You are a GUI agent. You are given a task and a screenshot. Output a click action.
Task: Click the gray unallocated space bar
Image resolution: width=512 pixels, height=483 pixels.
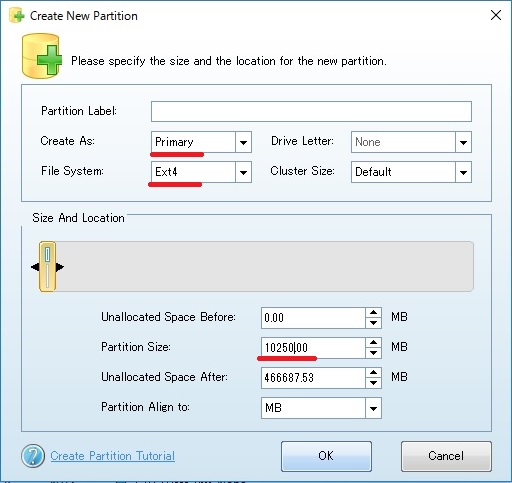(x=265, y=267)
